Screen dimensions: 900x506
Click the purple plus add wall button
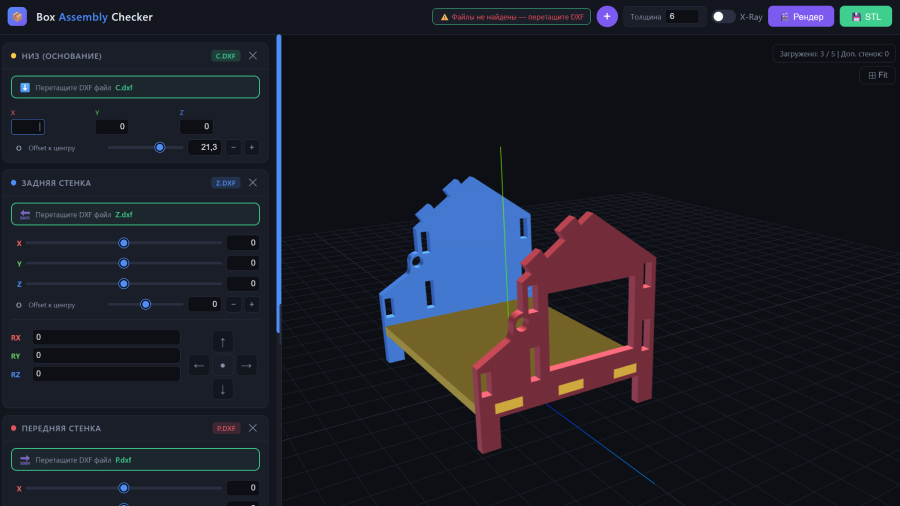coord(607,17)
